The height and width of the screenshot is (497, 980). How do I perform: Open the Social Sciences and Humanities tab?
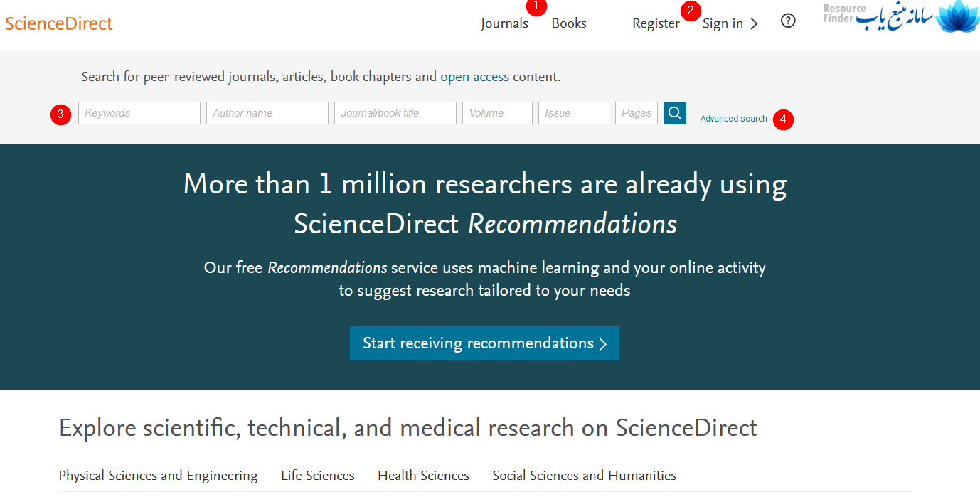click(x=584, y=476)
